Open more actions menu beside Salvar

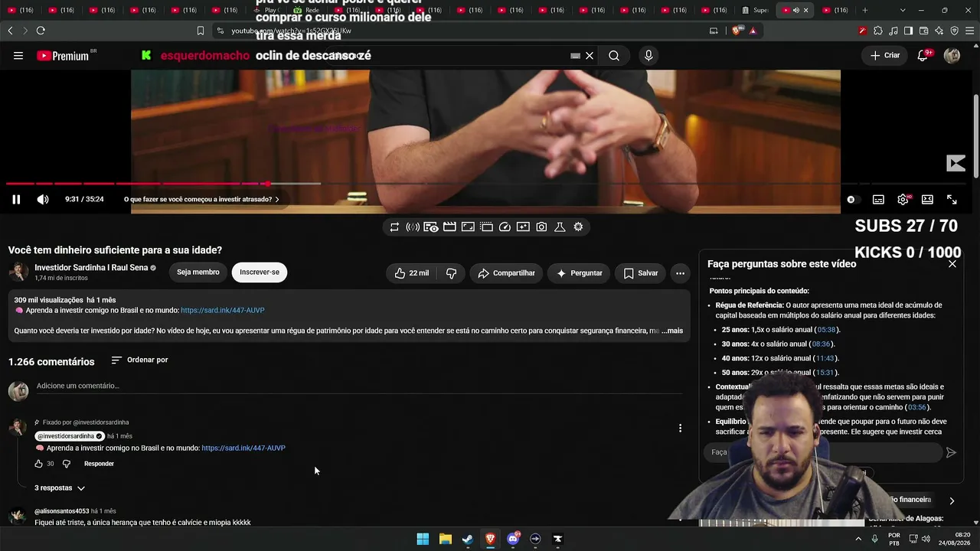pos(680,273)
